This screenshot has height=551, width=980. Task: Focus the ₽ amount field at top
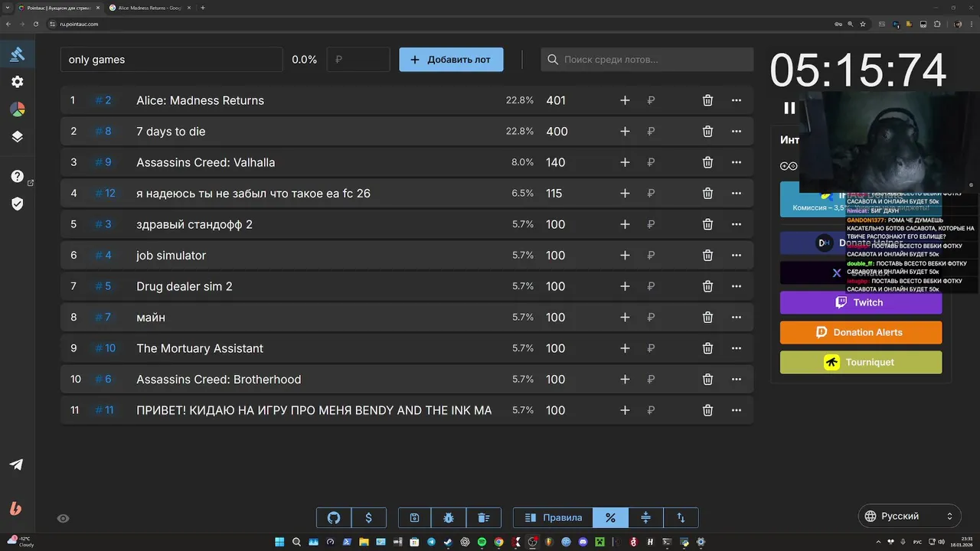click(x=358, y=60)
